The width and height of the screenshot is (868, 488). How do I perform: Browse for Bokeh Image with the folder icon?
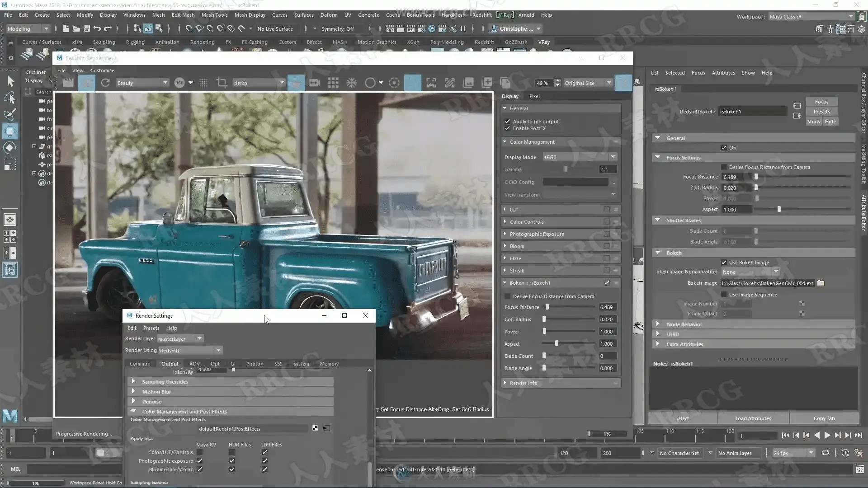(821, 283)
